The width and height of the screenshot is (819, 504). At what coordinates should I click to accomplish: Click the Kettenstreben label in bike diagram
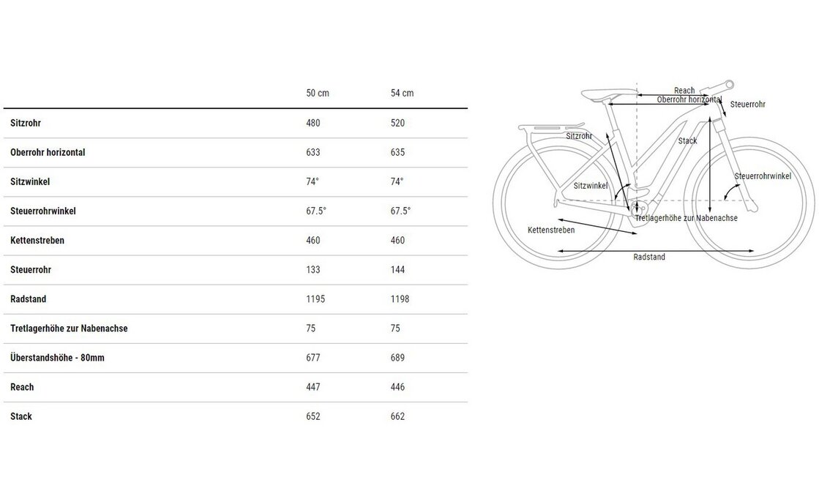point(550,230)
